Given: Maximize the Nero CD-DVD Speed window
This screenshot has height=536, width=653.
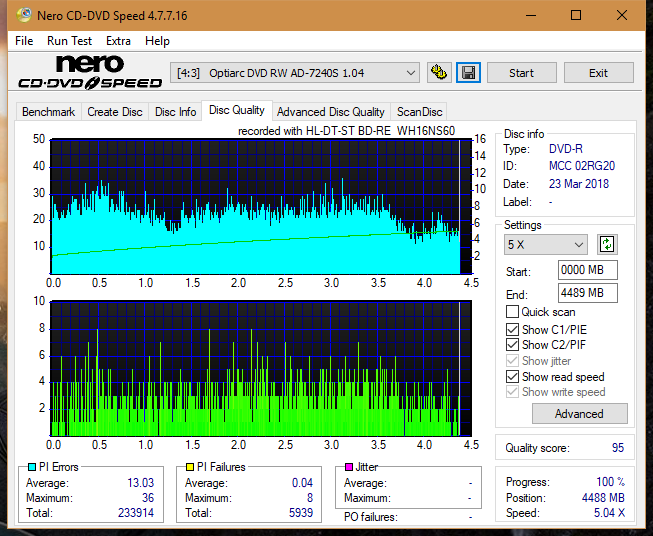Looking at the screenshot, I should pos(576,15).
